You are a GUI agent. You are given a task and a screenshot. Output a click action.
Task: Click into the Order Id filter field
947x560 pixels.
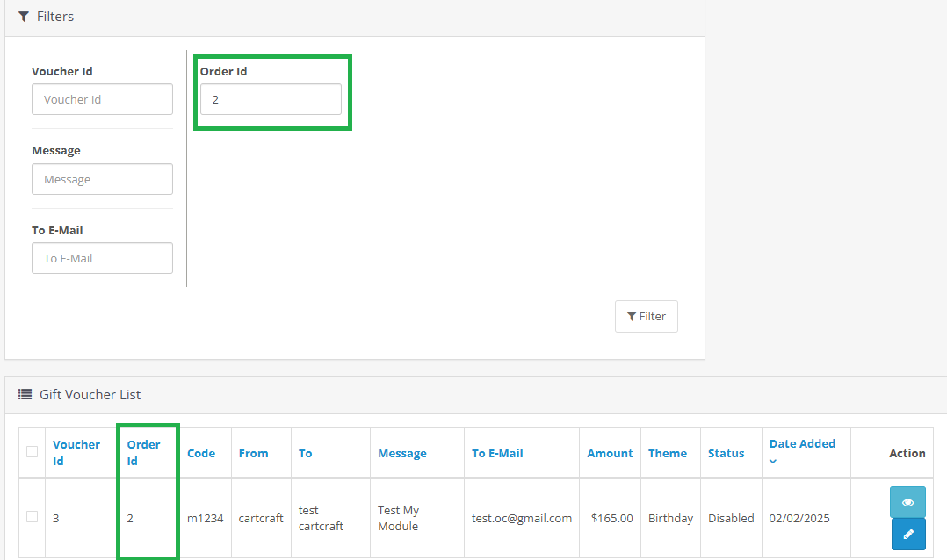(271, 99)
